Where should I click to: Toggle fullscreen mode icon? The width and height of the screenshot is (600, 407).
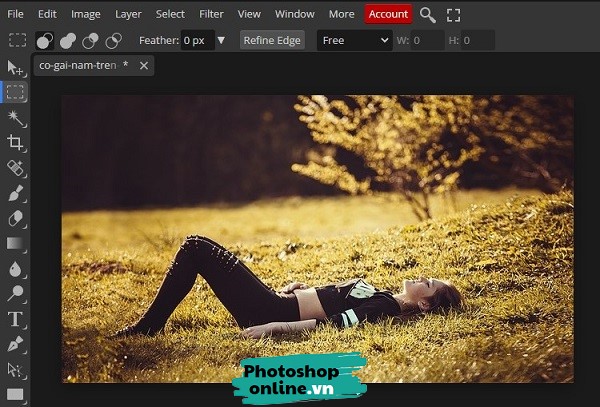[x=454, y=14]
